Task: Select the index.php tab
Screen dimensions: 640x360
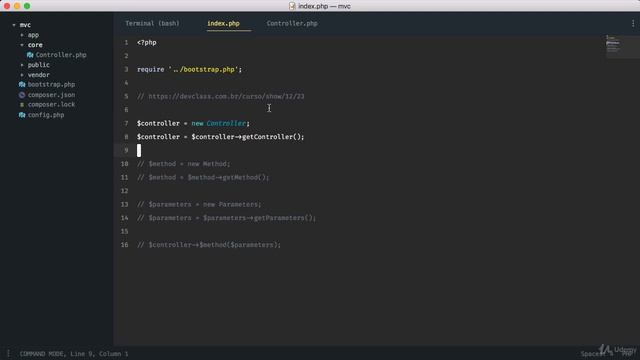Action: 223,24
